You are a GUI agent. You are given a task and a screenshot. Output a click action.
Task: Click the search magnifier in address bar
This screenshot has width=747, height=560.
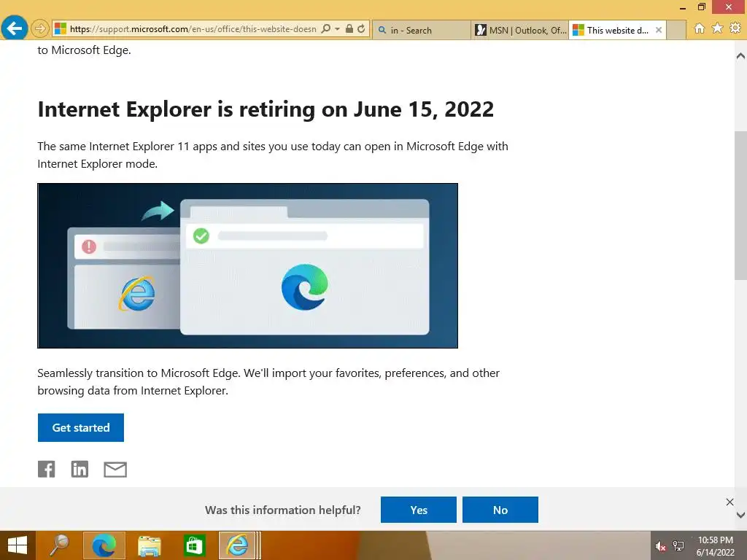[326, 29]
